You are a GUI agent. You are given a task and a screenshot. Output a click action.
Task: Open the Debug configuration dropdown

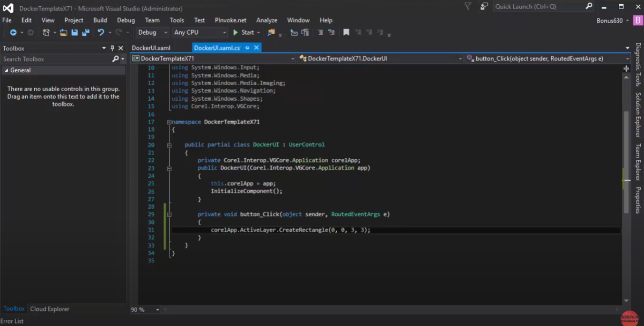click(152, 32)
